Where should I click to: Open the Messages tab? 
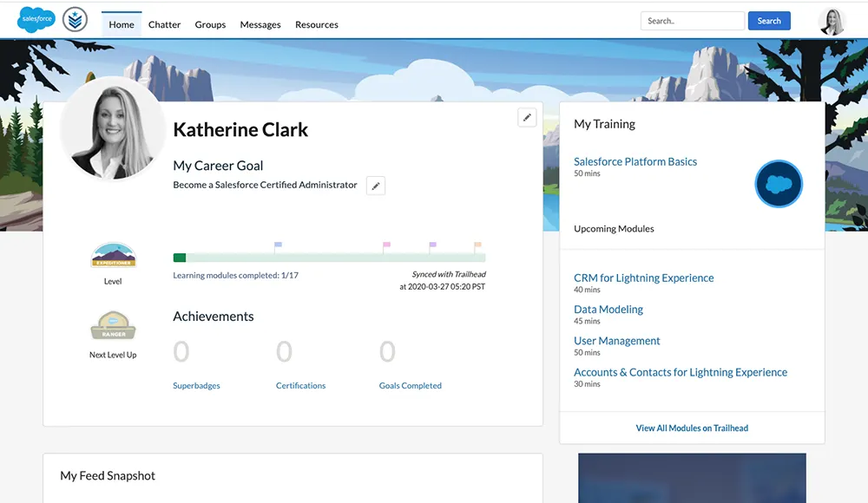click(x=260, y=24)
